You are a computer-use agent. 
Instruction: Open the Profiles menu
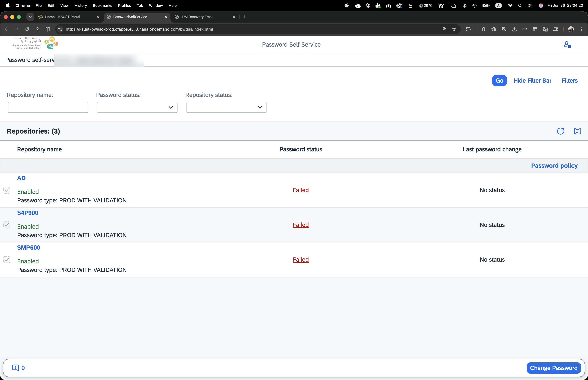click(x=124, y=5)
